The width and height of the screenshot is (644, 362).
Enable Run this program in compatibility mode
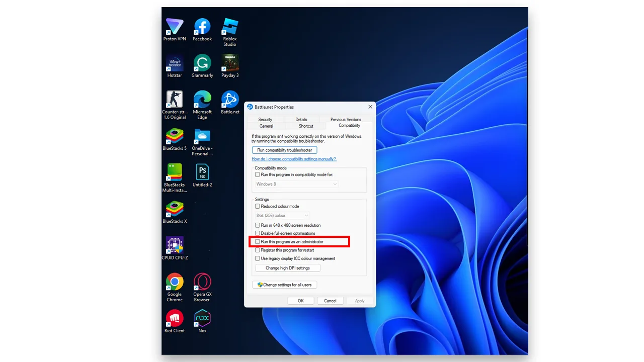point(258,174)
